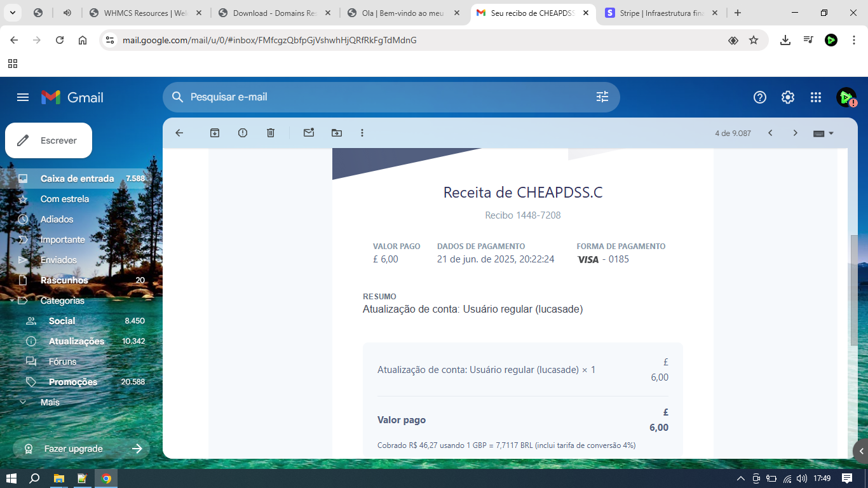This screenshot has width=868, height=488.
Task: View site information icon in address bar
Action: click(110, 40)
